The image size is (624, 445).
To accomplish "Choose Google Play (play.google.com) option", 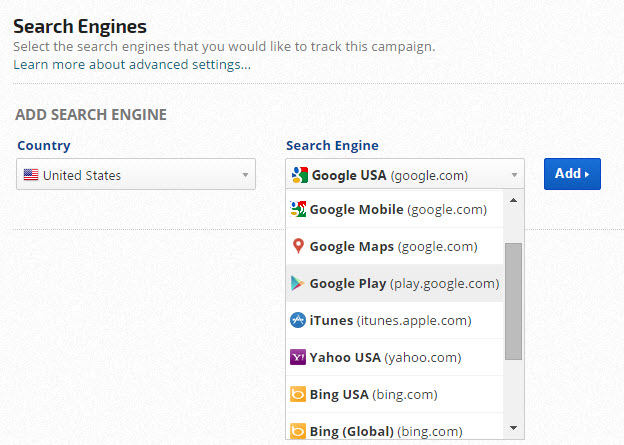I will coord(404,283).
